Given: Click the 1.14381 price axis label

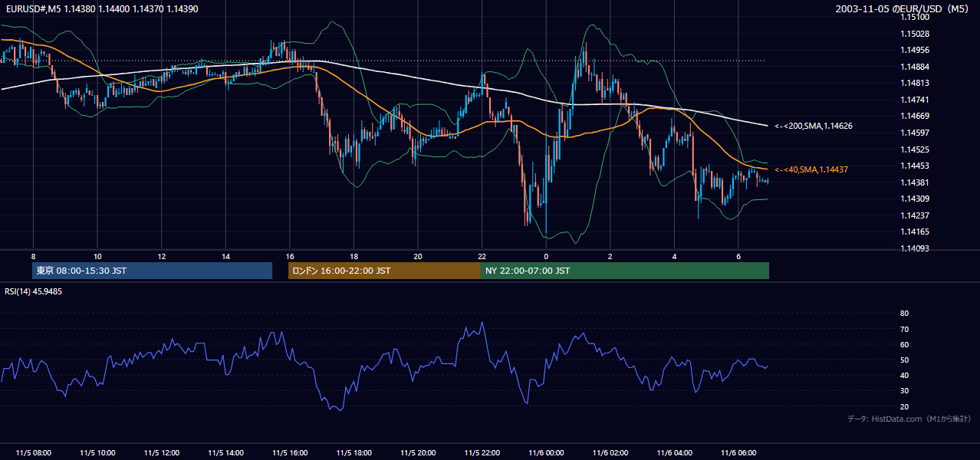Looking at the screenshot, I should [914, 182].
